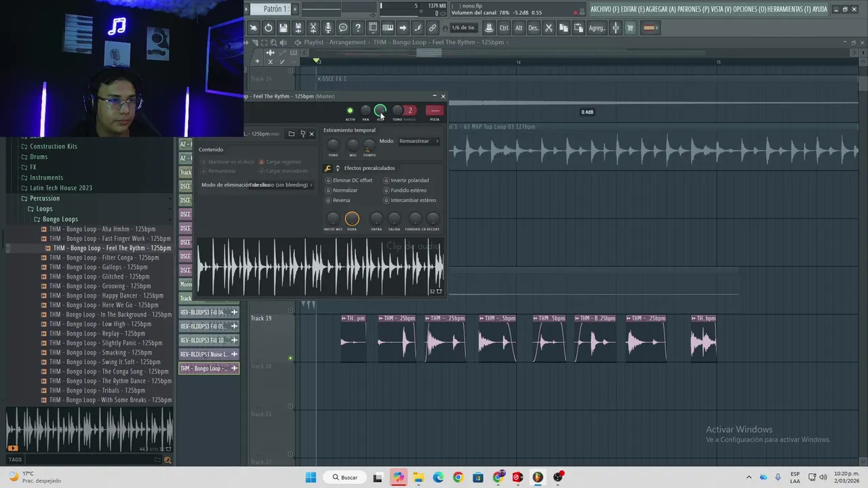Open the 1/6 de tie.. snap dropdown

pyautogui.click(x=463, y=28)
